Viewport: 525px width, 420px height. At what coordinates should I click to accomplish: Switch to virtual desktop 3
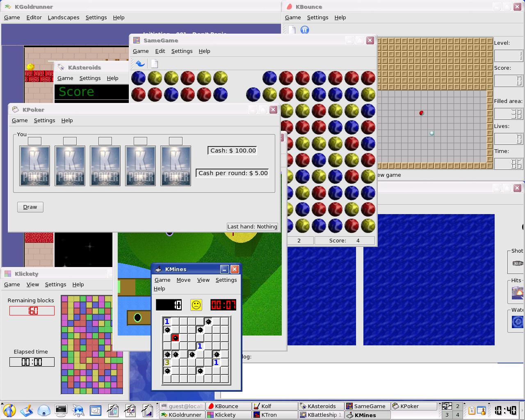click(x=447, y=415)
